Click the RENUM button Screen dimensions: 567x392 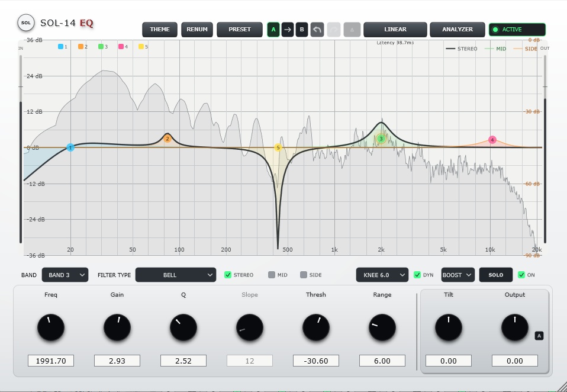tap(197, 30)
